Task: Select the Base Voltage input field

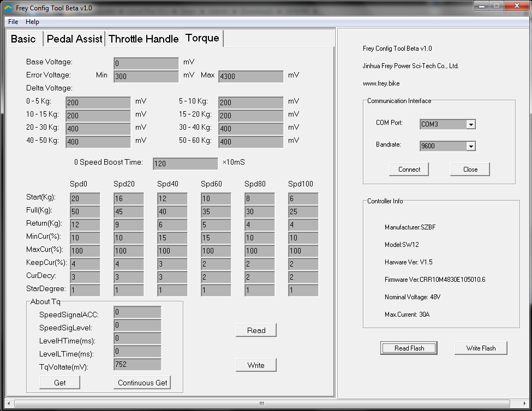Action: click(x=145, y=63)
